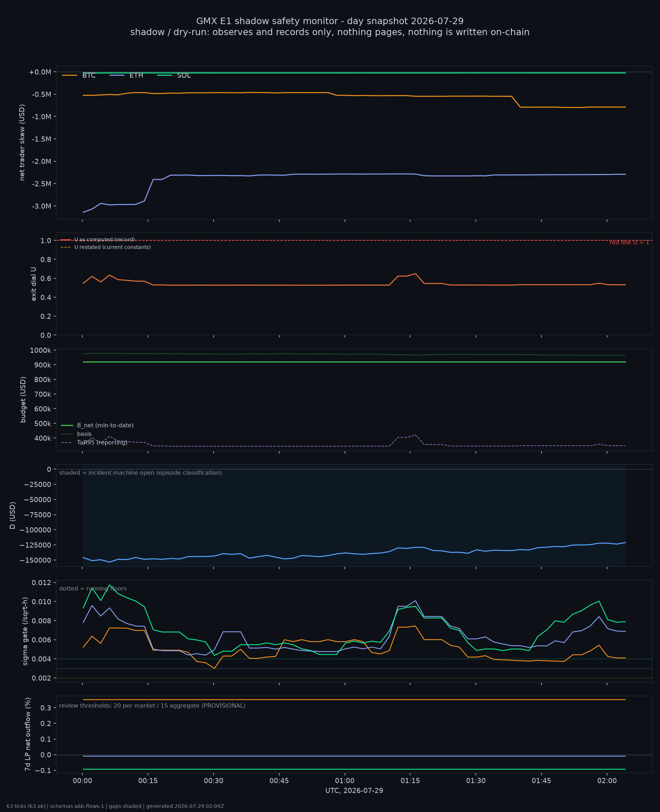The height and width of the screenshot is (812, 660).
Task: Click the '-2.5M' skew tick label
Action: (x=41, y=184)
